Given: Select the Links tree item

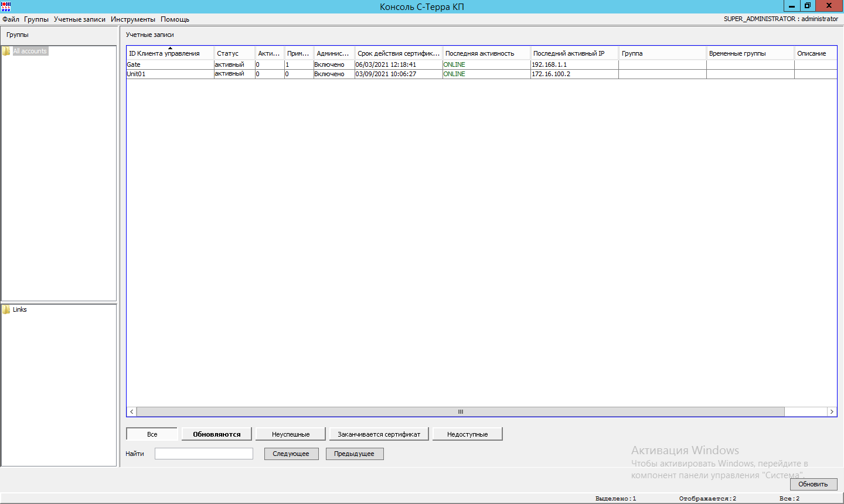Looking at the screenshot, I should coord(20,309).
